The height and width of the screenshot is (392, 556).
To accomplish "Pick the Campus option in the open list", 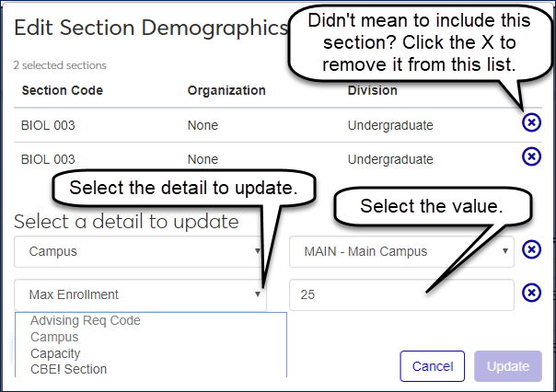I will pyautogui.click(x=54, y=338).
